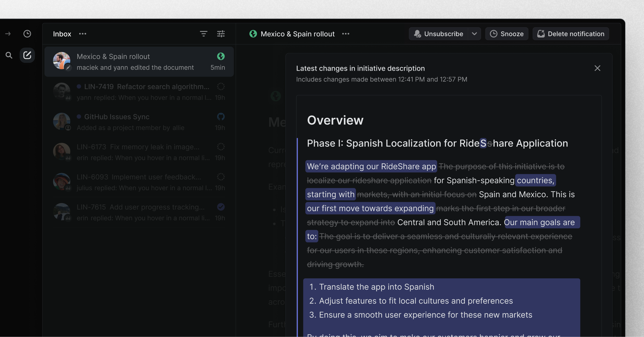644x337 pixels.
Task: Open LIN-6093 Implement user feedback notification
Action: point(139,182)
